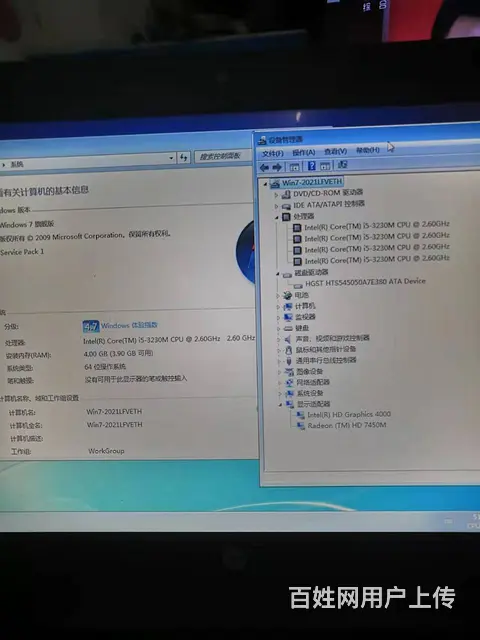Open the 查看(V) menu
This screenshot has width=480, height=640.
(336, 151)
